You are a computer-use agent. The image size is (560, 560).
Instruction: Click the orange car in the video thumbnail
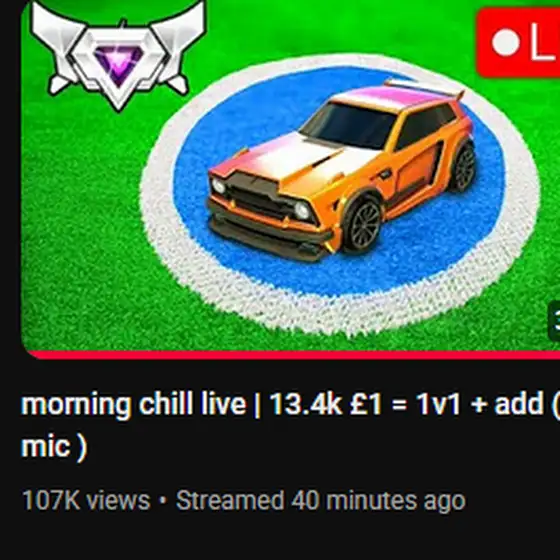click(x=342, y=169)
